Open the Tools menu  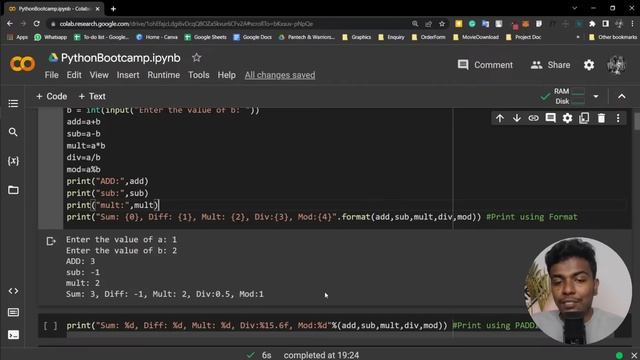click(199, 75)
